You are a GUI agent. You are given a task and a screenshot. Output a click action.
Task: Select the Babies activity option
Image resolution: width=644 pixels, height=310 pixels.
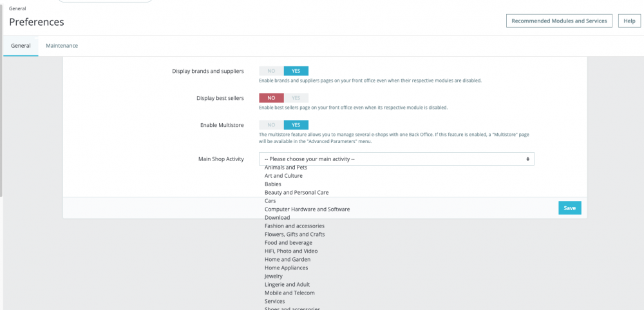[x=272, y=184]
